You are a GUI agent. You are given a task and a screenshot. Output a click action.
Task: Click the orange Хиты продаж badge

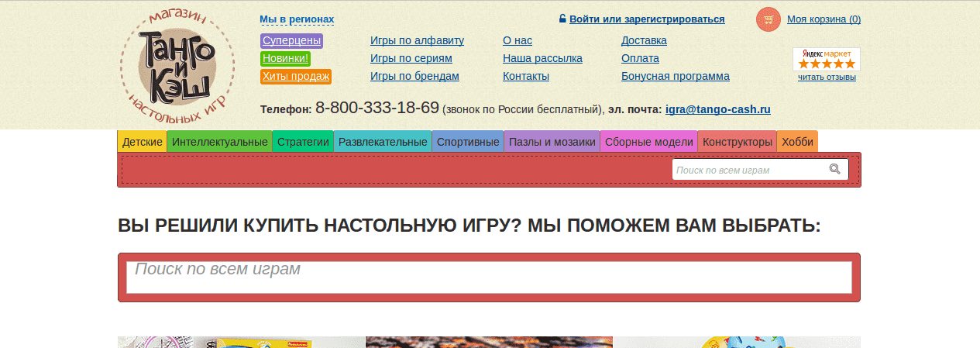tap(296, 76)
